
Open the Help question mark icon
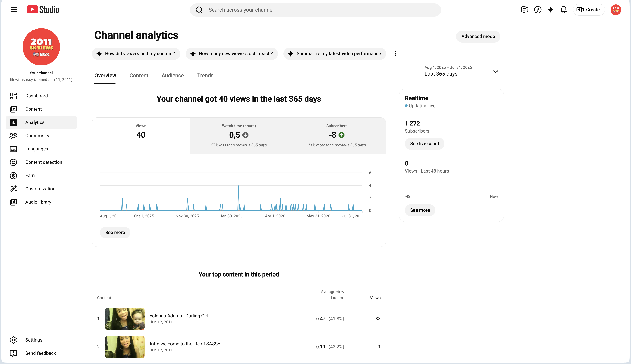(537, 10)
